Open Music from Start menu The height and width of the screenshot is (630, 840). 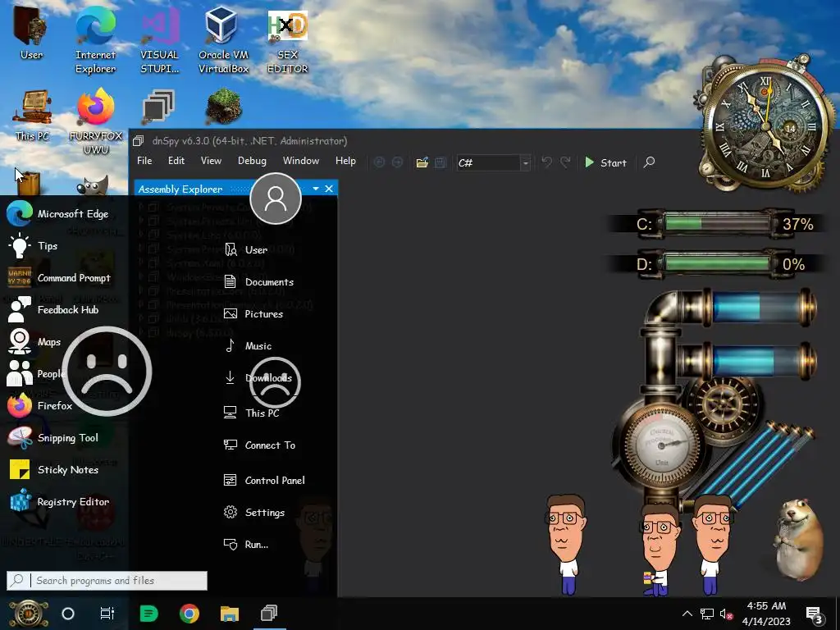(x=248, y=346)
